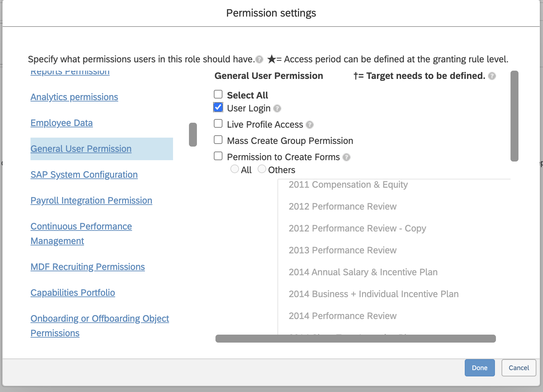The height and width of the screenshot is (392, 543).
Task: Check Mass Create Group Permission
Action: click(218, 140)
